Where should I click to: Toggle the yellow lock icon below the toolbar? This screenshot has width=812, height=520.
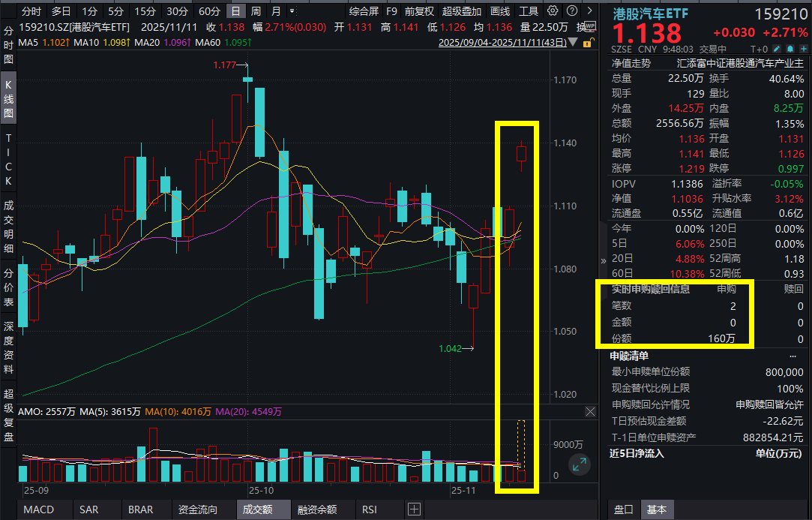pyautogui.click(x=586, y=44)
